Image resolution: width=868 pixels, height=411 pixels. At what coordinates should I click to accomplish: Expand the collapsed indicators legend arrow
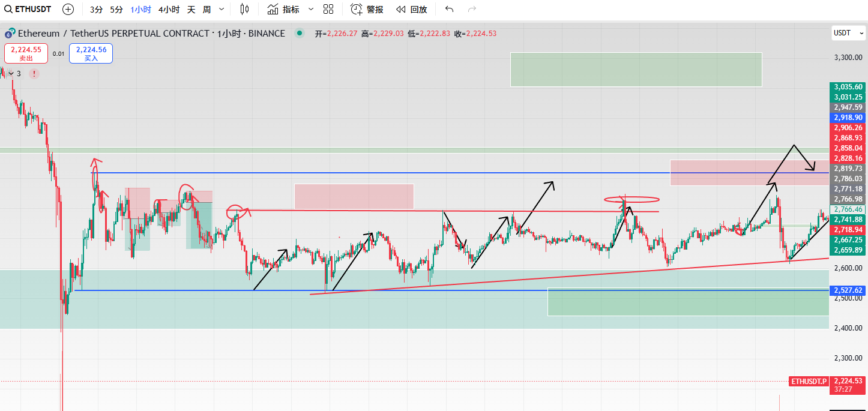[x=11, y=74]
